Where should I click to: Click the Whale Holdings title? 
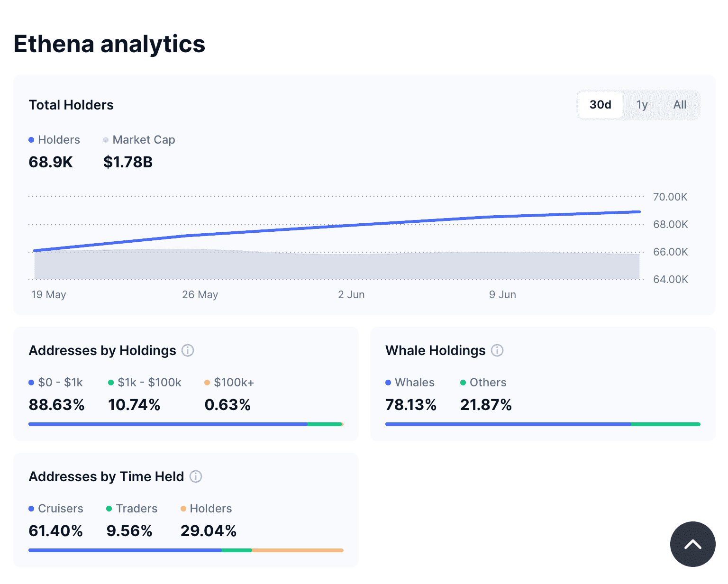click(x=436, y=351)
